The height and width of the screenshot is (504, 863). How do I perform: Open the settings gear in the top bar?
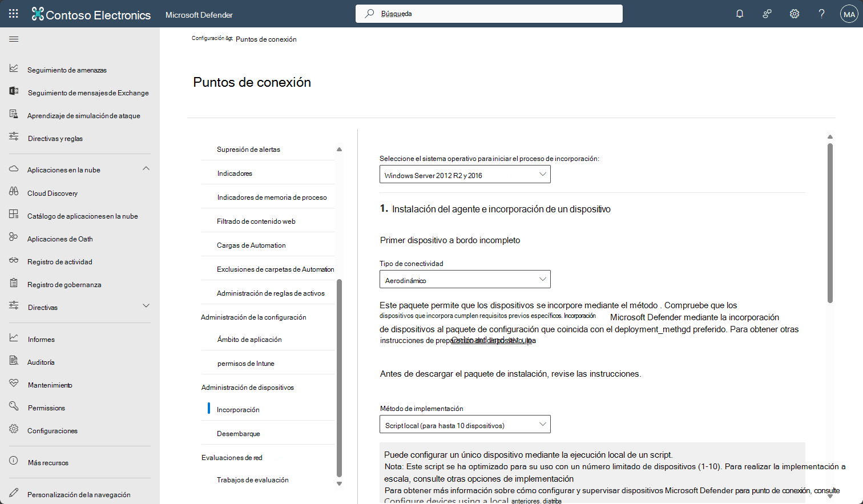click(x=794, y=13)
